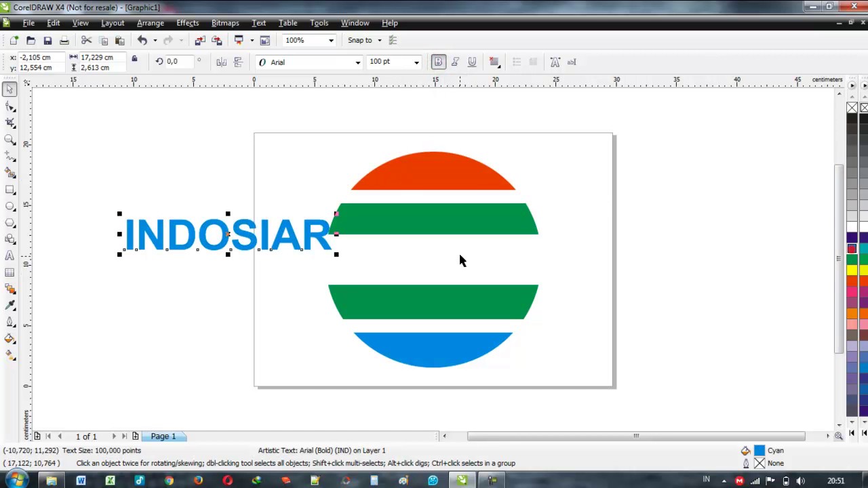Image resolution: width=868 pixels, height=488 pixels.
Task: Open the Welcome screen
Action: coord(265,41)
